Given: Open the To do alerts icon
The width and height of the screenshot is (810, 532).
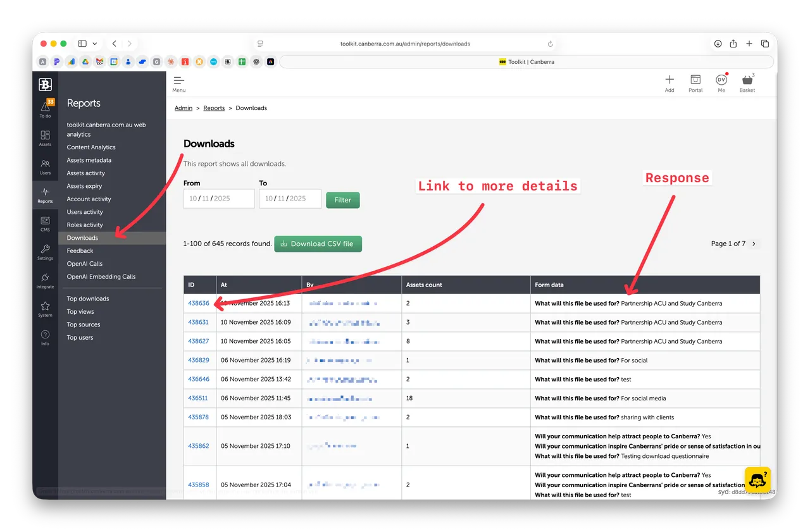Looking at the screenshot, I should pyautogui.click(x=45, y=108).
